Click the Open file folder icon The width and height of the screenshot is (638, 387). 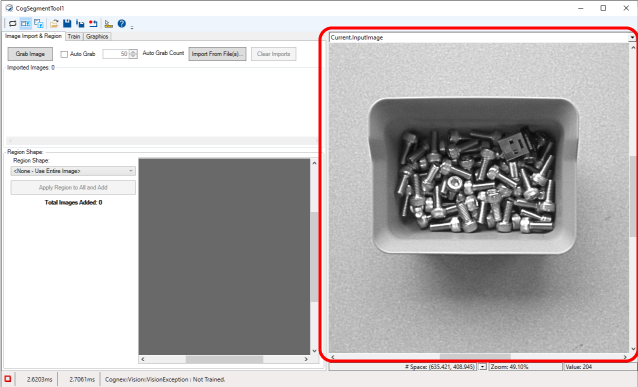54,24
